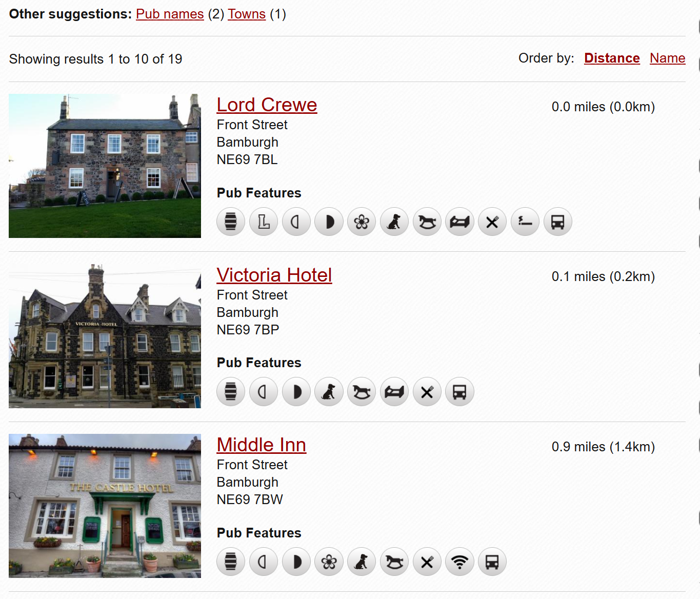Click the L-shaped icon under Lord Crewe
Viewport: 700px width, 599px height.
tap(264, 222)
